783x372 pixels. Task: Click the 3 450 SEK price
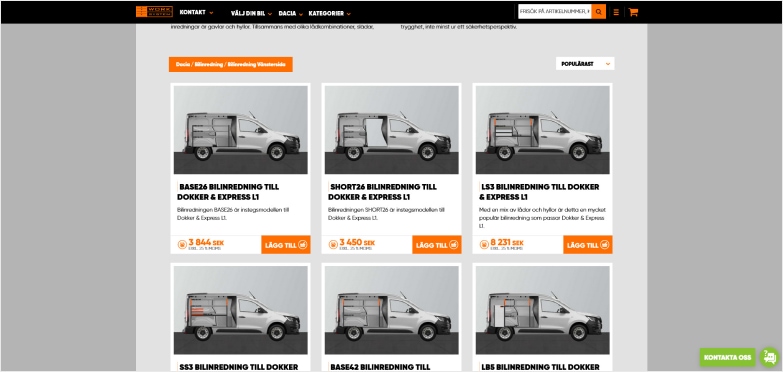(x=357, y=243)
